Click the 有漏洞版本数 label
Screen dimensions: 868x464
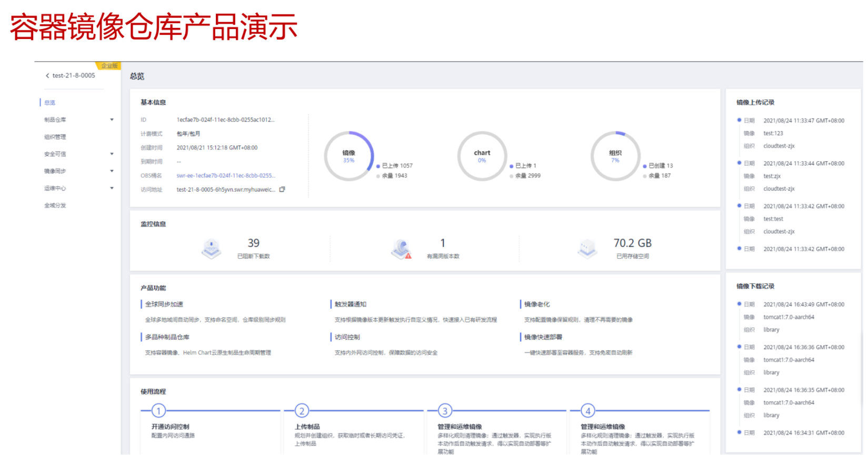coord(443,256)
